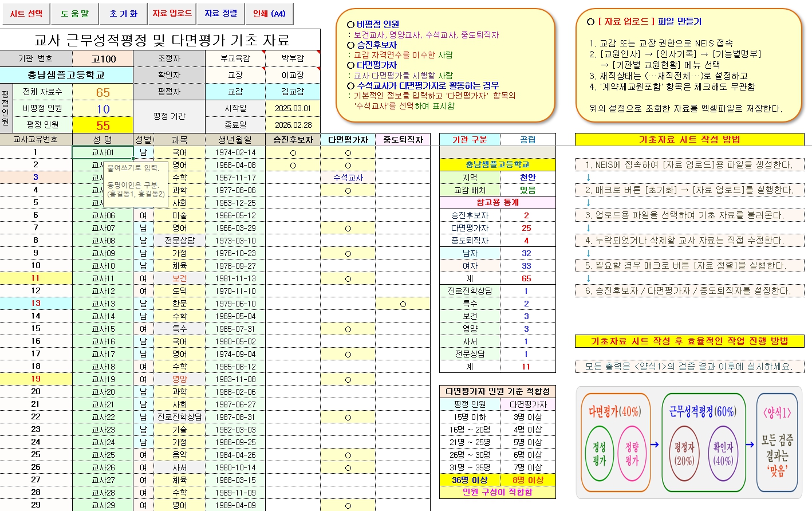Image resolution: width=812 pixels, height=511 pixels.
Task: Click the 효율적인 작업 진행 방법 yellow heading
Action: point(689,341)
